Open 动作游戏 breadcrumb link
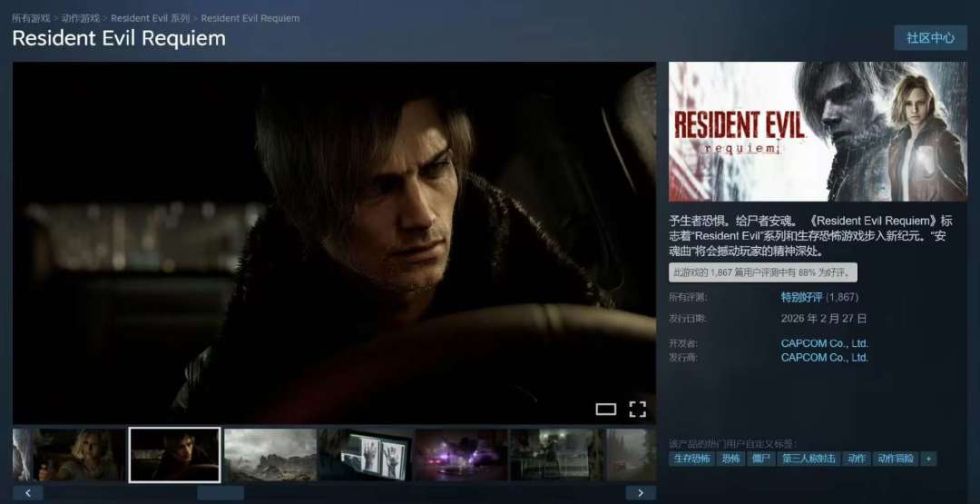 (81, 18)
